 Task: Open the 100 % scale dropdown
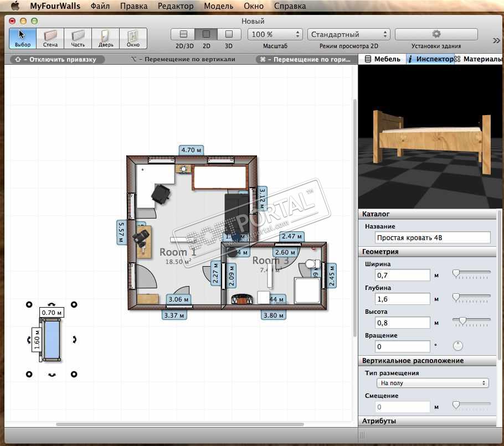tap(275, 34)
